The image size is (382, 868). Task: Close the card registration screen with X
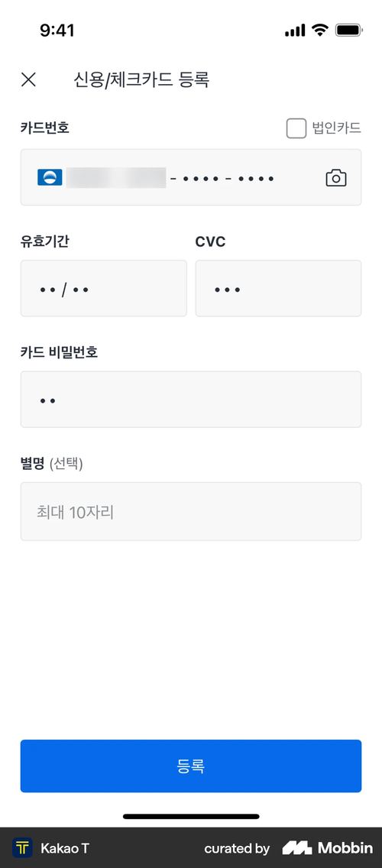28,79
